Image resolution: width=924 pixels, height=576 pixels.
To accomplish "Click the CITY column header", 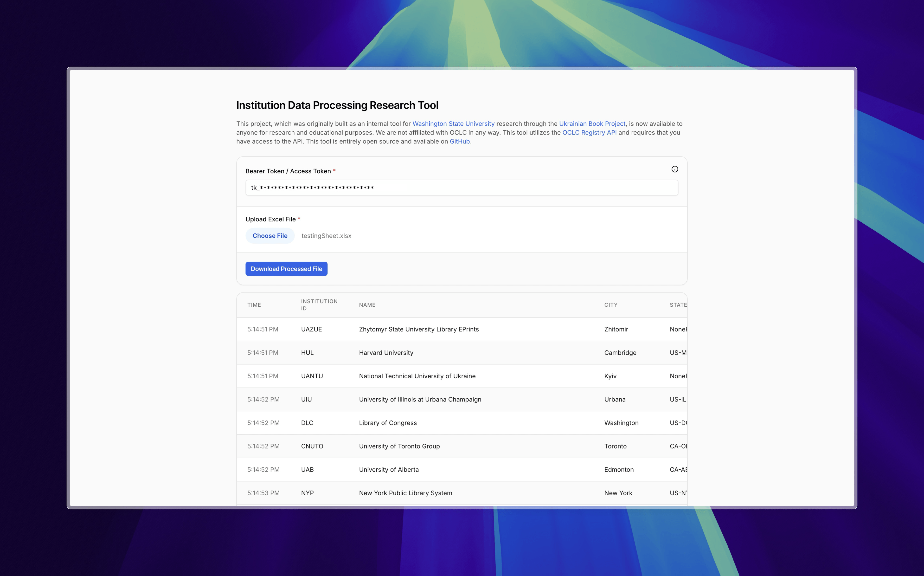I will [x=611, y=305].
